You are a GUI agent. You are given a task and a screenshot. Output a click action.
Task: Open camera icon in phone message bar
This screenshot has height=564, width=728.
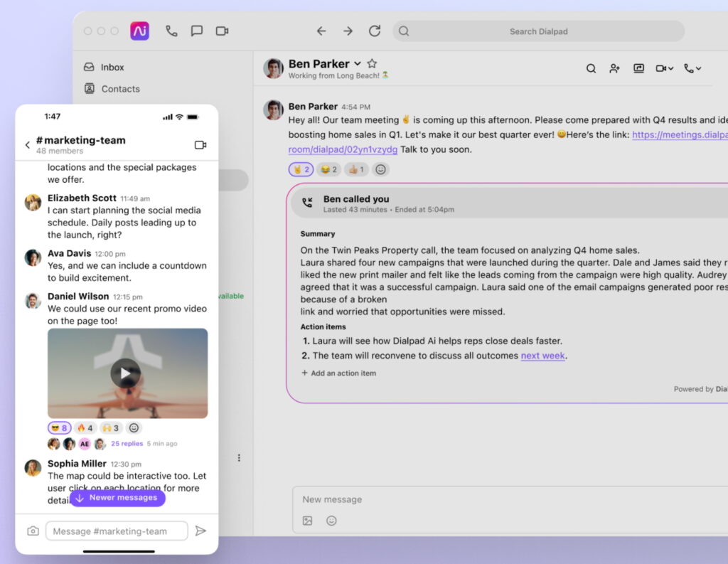click(x=33, y=531)
